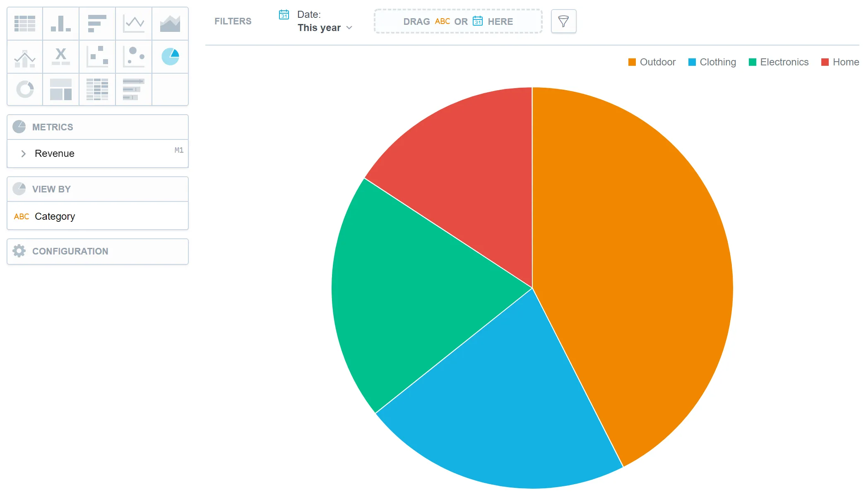Select the area chart type

coord(170,24)
